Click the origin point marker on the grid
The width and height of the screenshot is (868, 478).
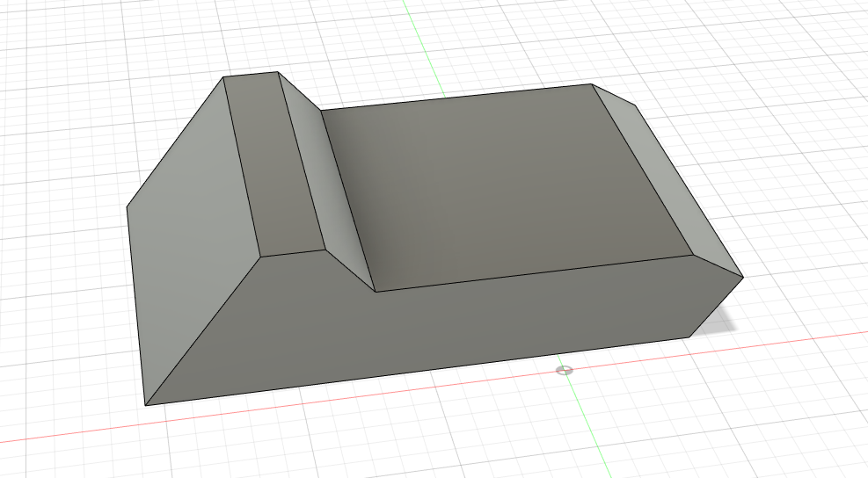coord(564,370)
